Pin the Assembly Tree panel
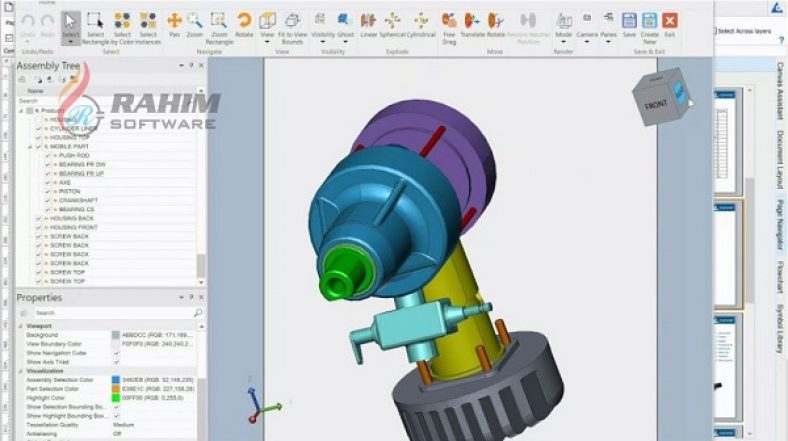 pos(191,65)
